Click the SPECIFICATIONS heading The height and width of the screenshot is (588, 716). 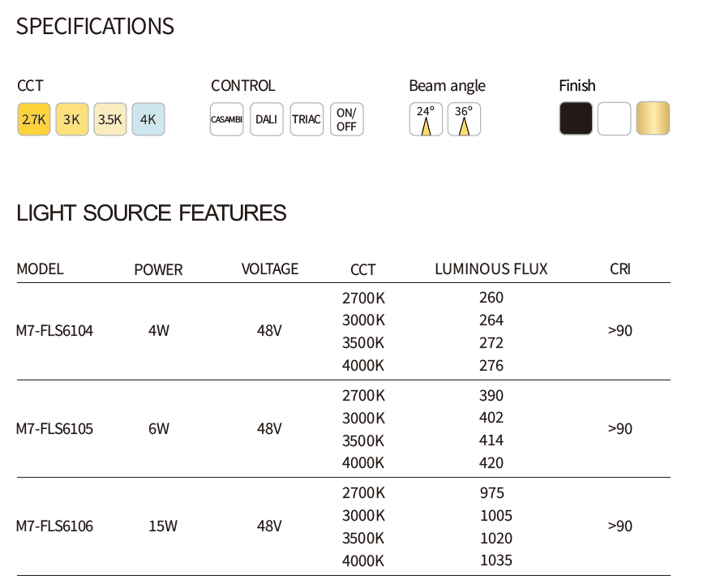coord(95,26)
